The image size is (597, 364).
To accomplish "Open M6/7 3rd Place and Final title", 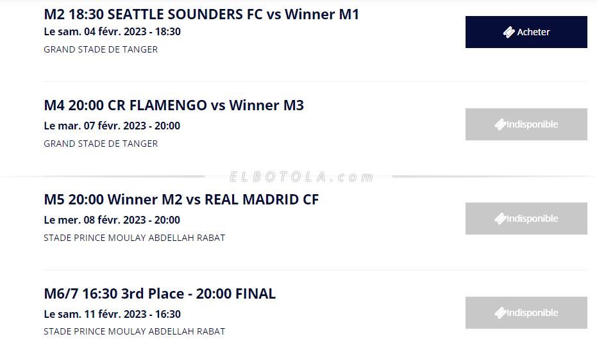I will [160, 294].
